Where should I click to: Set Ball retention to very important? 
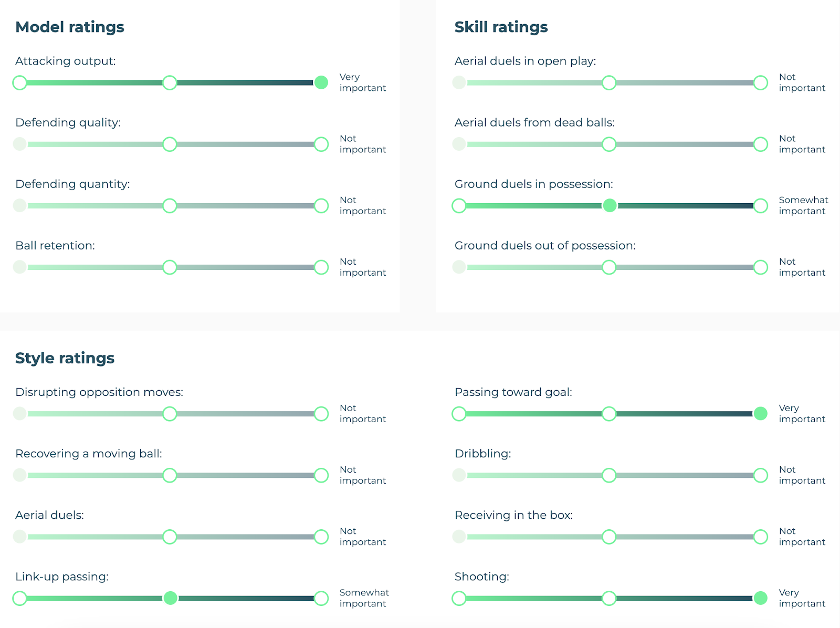321,267
